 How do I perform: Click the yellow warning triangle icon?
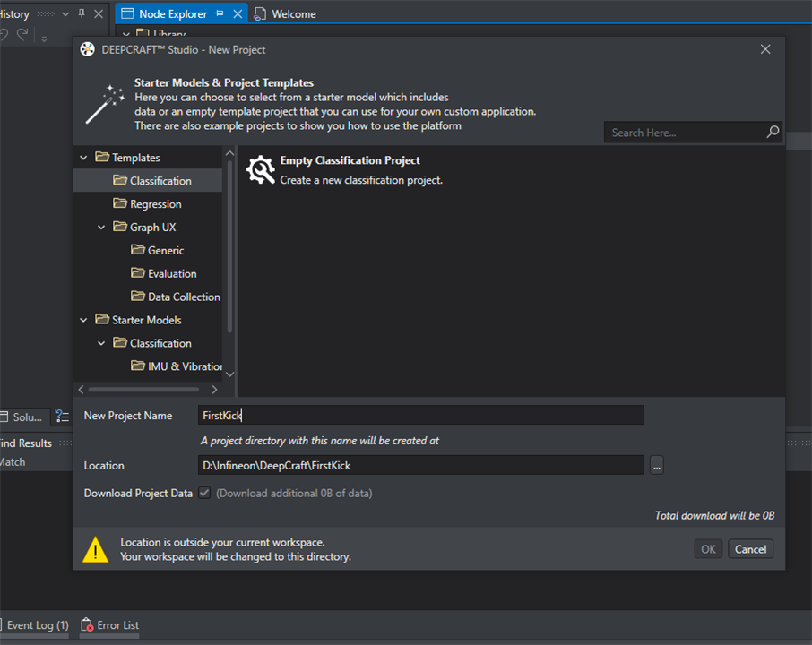pos(95,549)
